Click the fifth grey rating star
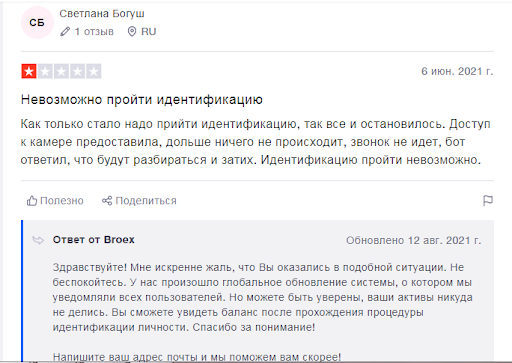 94,71
